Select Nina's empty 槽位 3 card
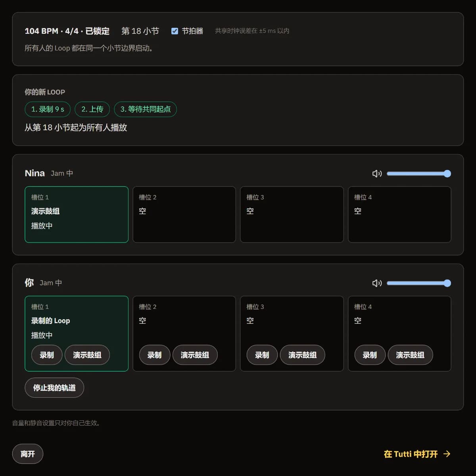The height and width of the screenshot is (476, 476). 292,214
